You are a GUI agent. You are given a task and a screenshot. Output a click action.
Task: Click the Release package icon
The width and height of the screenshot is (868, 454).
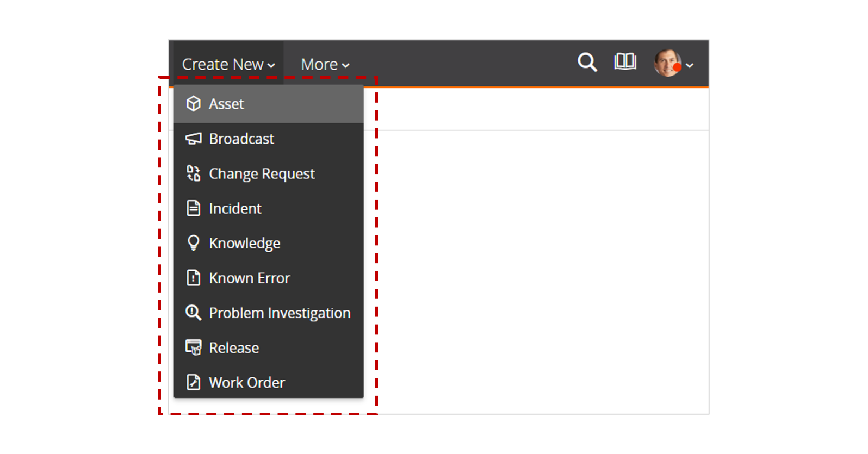(x=193, y=347)
